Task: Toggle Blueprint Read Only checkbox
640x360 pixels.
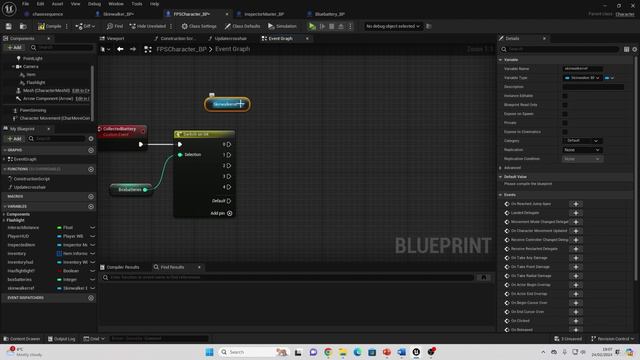Action: click(x=565, y=104)
